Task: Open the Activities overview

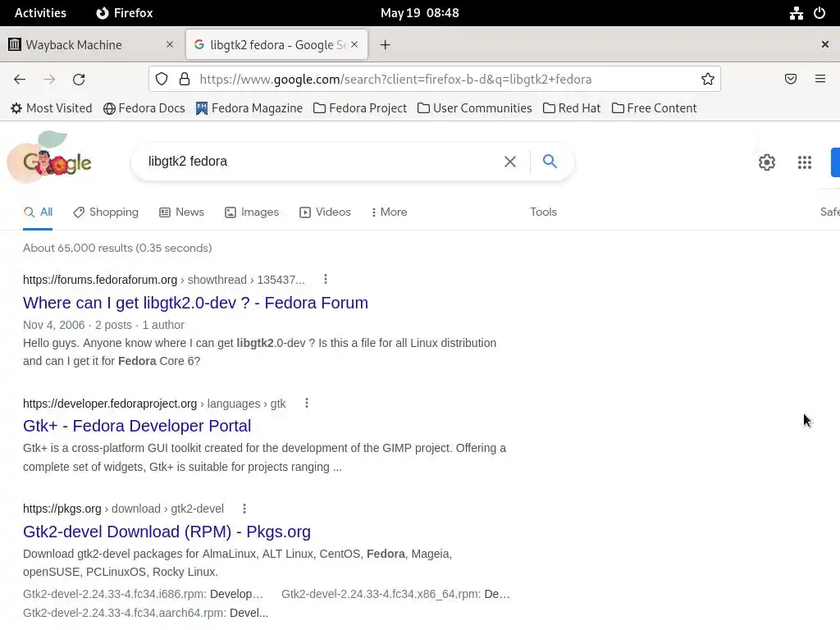Action: point(40,13)
